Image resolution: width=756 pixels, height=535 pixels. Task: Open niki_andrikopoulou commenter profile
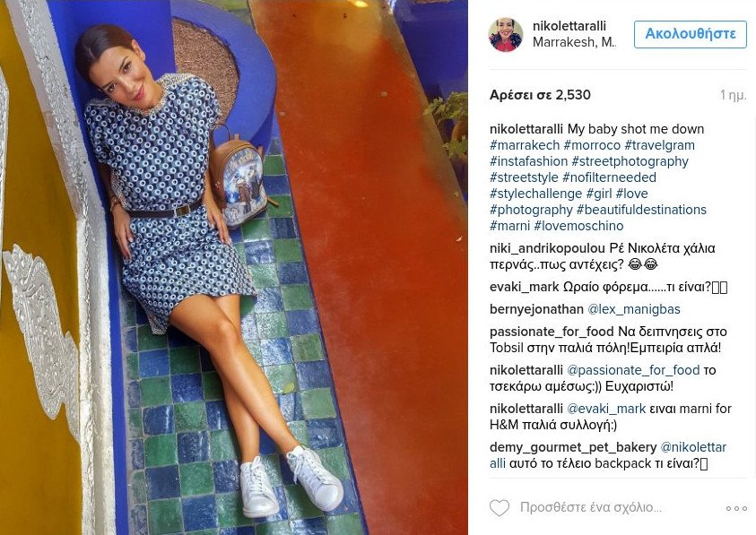tap(547, 248)
